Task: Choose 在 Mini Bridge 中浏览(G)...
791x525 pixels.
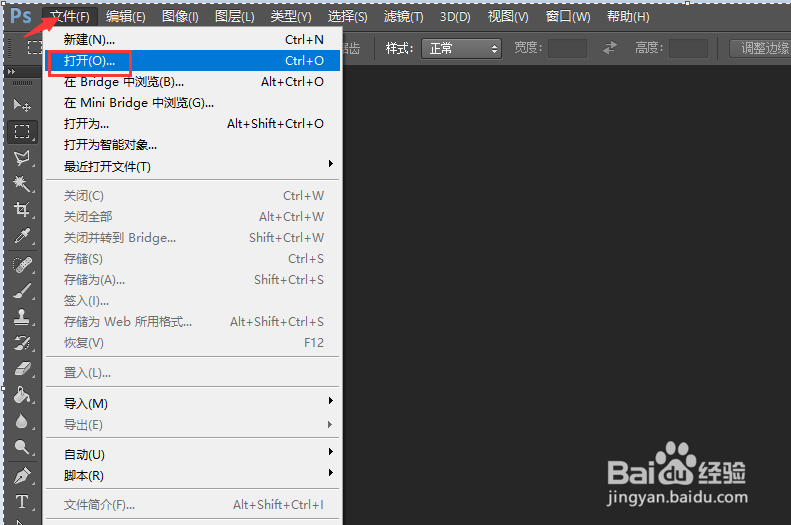Action: tap(192, 103)
